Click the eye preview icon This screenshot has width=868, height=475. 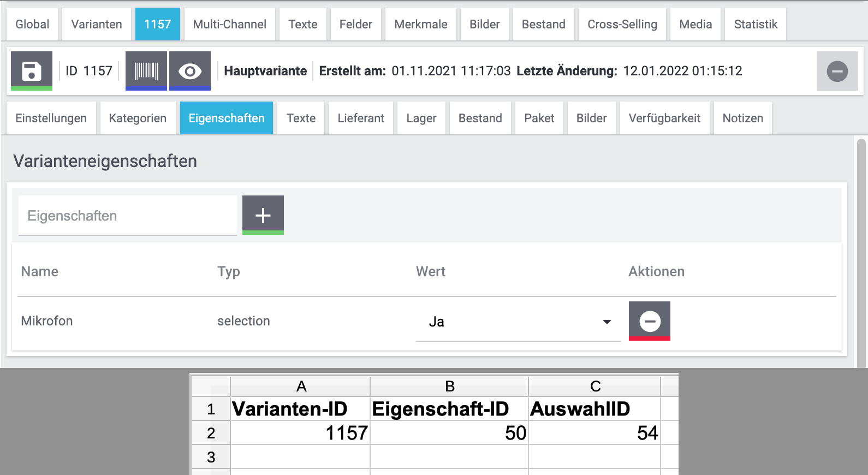click(190, 71)
